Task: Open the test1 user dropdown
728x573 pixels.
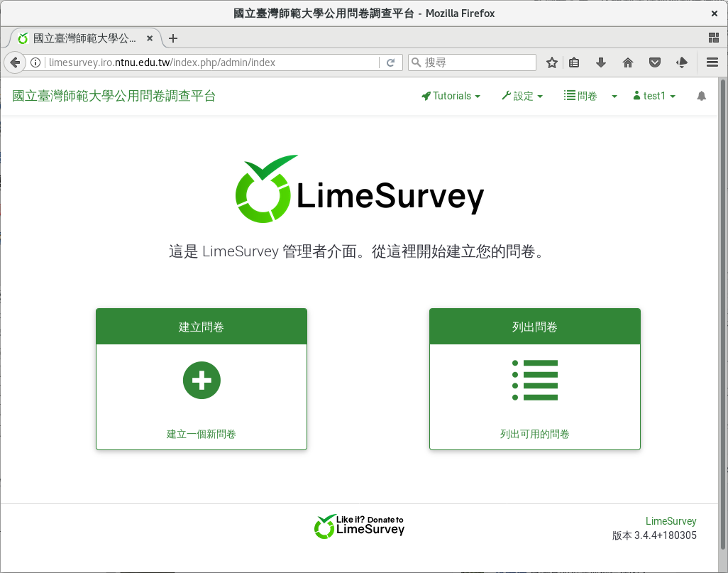Action: point(654,96)
